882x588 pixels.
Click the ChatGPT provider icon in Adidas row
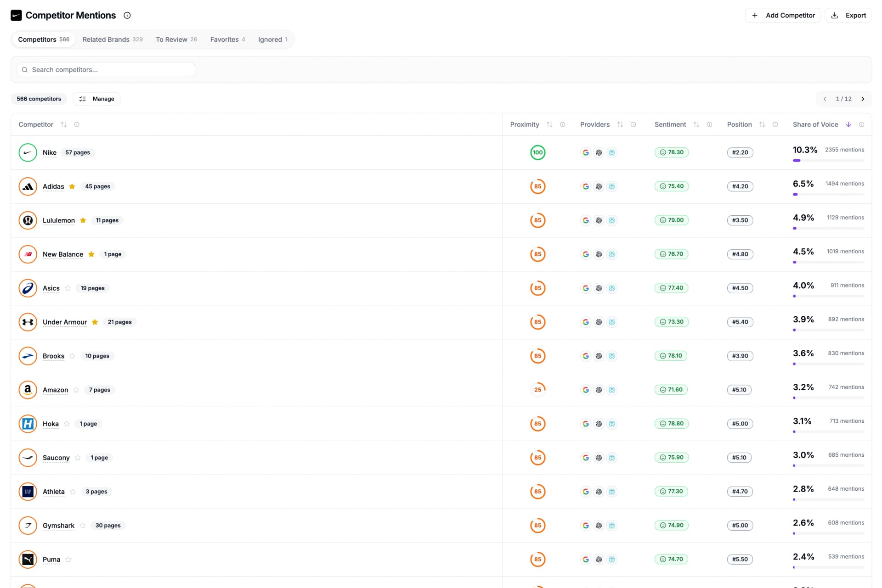[599, 186]
